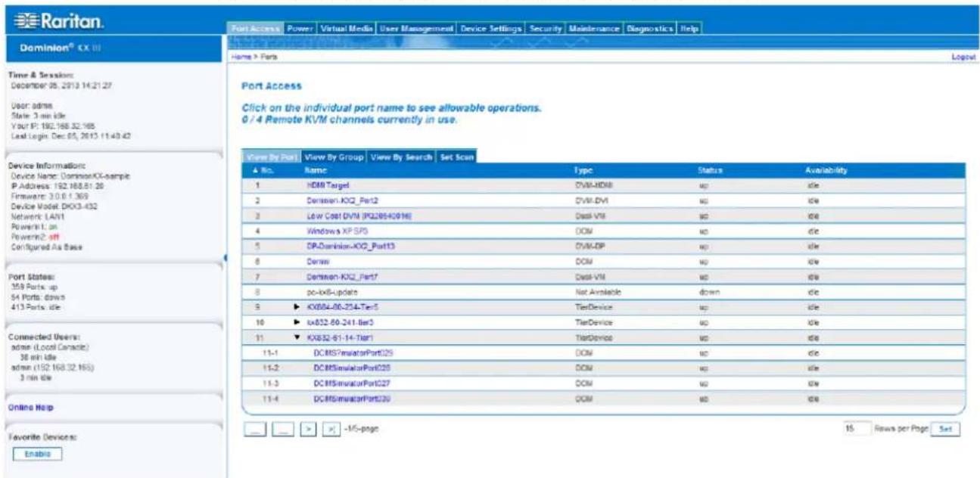Switch to the Set Scan tab
This screenshot has width=980, height=478.
456,157
